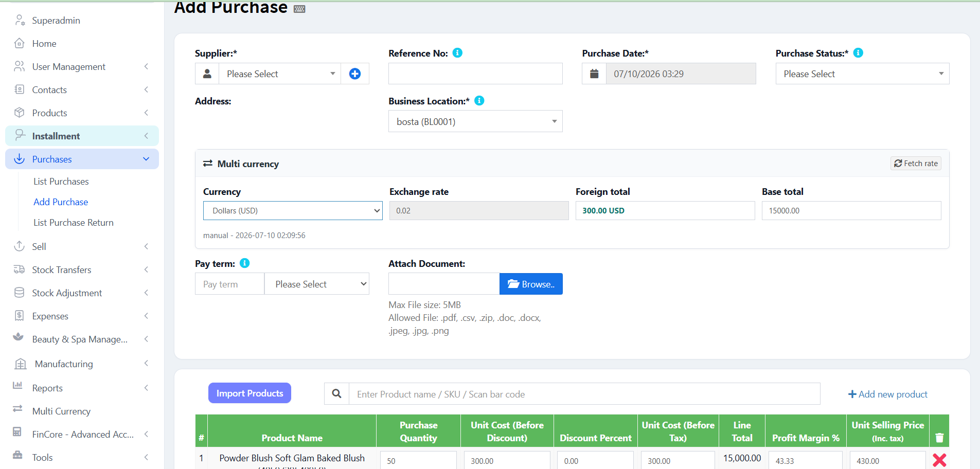The image size is (980, 469).
Task: Open the Purchase Status dropdown
Action: [862, 74]
